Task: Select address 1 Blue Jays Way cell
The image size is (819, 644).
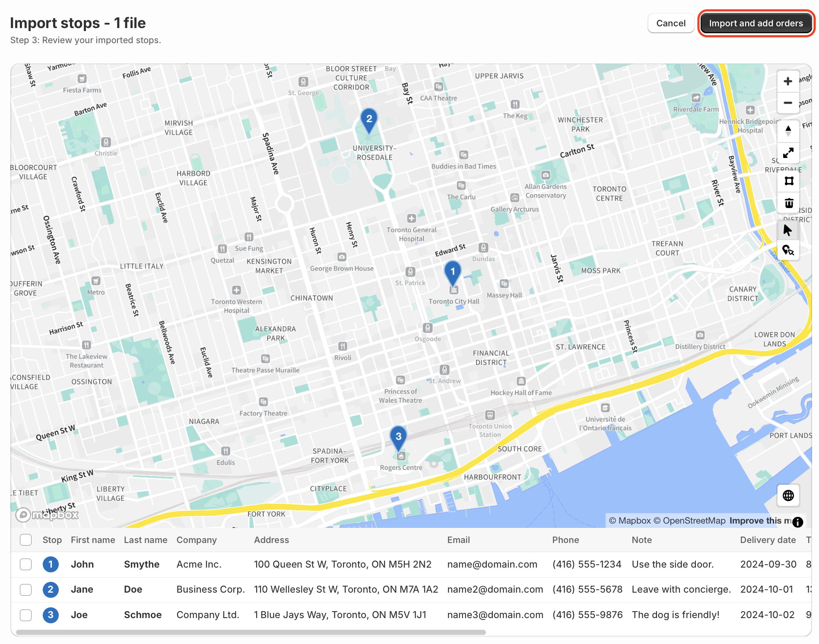Action: click(x=340, y=615)
